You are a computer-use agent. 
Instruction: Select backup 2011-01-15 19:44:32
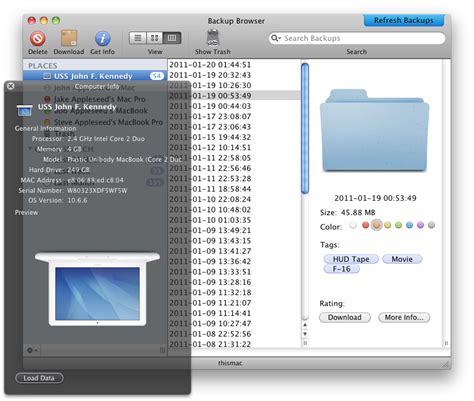(210, 137)
